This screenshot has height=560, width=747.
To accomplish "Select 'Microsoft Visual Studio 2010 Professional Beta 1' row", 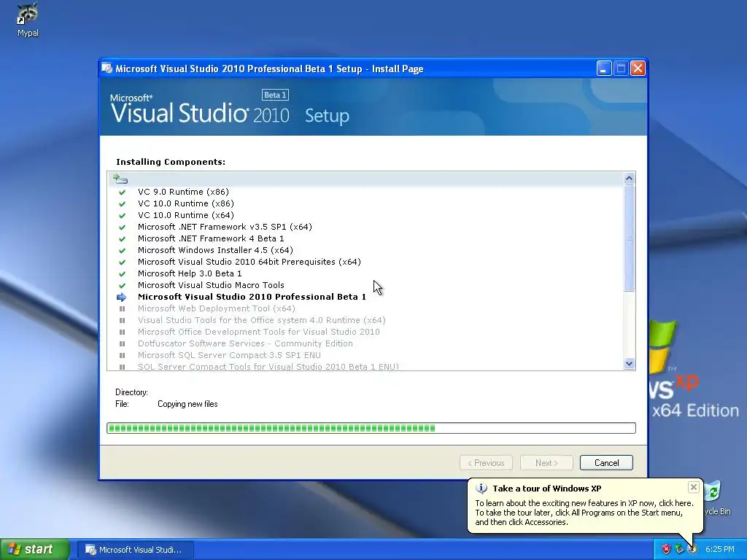I will point(252,297).
